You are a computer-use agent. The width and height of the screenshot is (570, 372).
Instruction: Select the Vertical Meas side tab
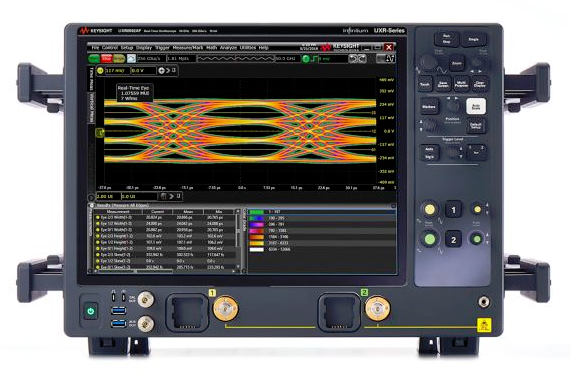click(92, 108)
